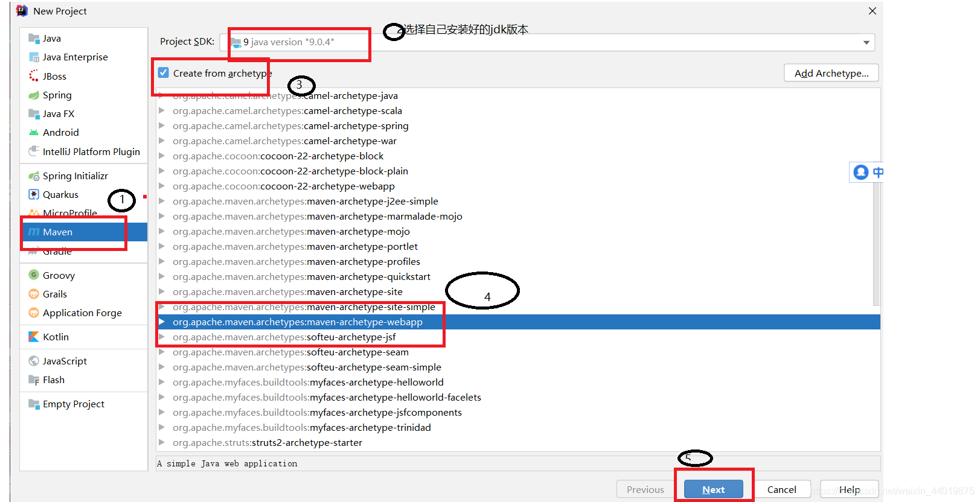The width and height of the screenshot is (980, 502).
Task: Select the Spring Initializr icon
Action: pyautogui.click(x=34, y=176)
